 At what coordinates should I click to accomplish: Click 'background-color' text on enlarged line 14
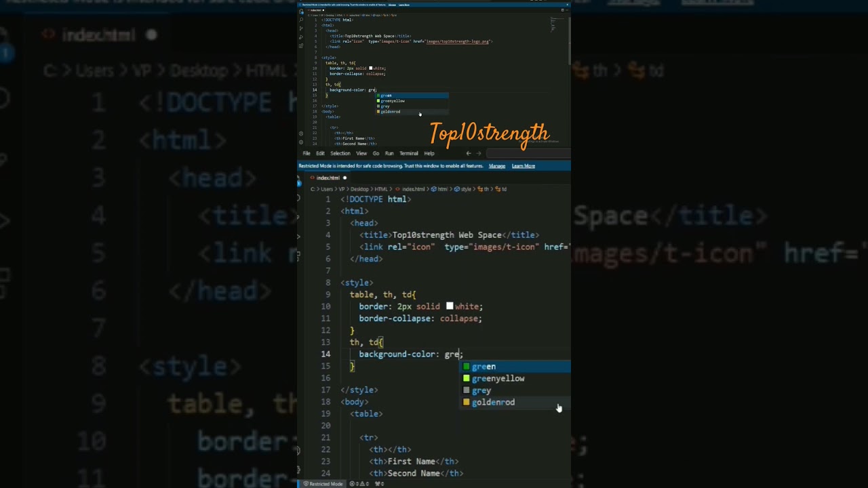click(397, 354)
